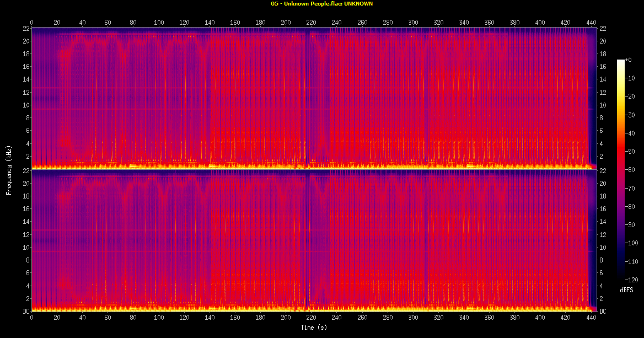
Task: Click the color bar at the -60 level
Action: coord(620,170)
